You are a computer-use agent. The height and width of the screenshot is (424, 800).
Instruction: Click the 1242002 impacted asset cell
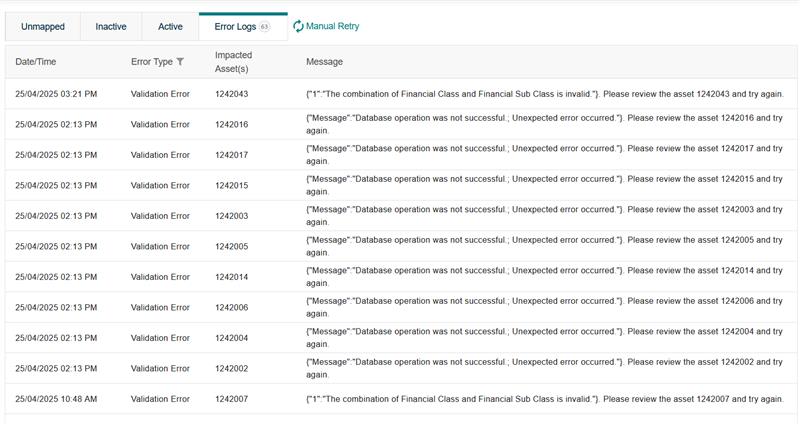(x=231, y=369)
